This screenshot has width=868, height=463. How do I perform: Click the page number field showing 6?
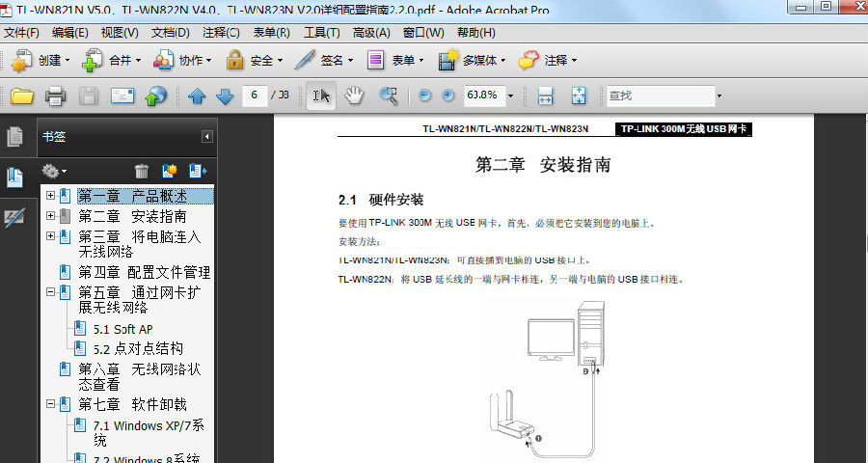click(255, 95)
